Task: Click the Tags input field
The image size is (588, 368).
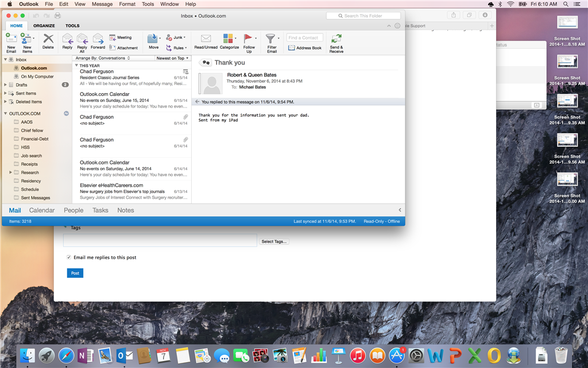Action: [x=160, y=240]
